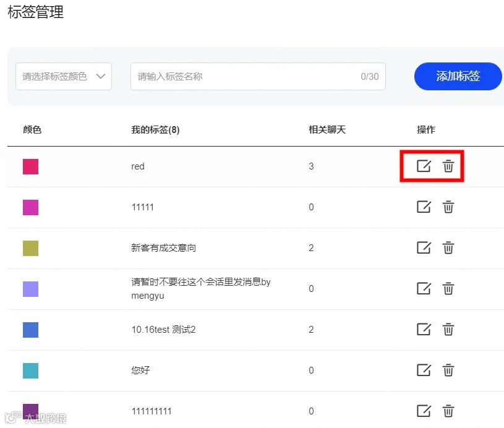
Task: Click the dropdown chevron for tag color
Action: point(101,77)
